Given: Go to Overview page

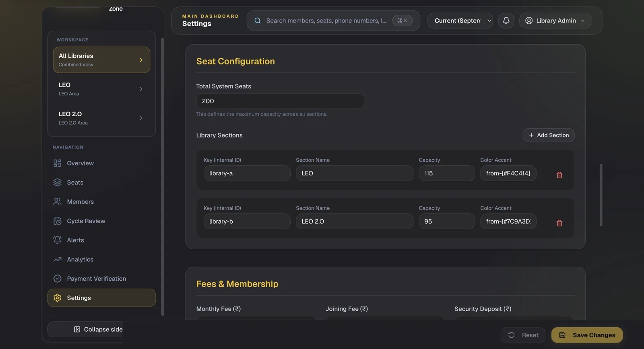Looking at the screenshot, I should [101, 163].
